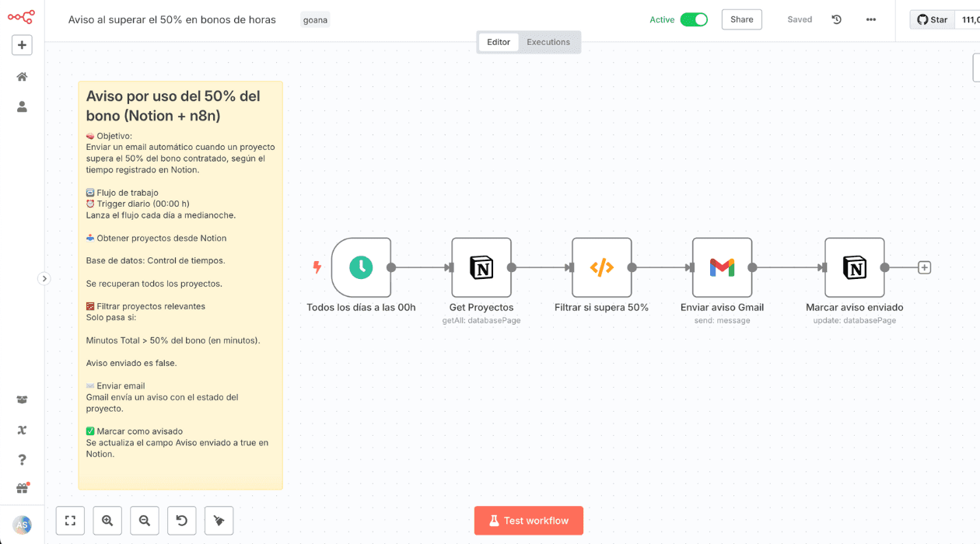Viewport: 980px width, 544px height.
Task: Create a new workflow with the plus icon
Action: tap(22, 44)
